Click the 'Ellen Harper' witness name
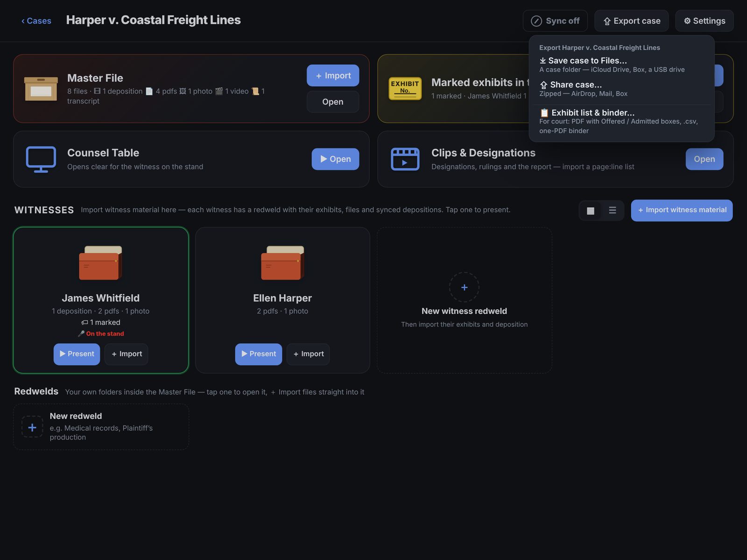Image resolution: width=747 pixels, height=560 pixels. click(x=282, y=298)
